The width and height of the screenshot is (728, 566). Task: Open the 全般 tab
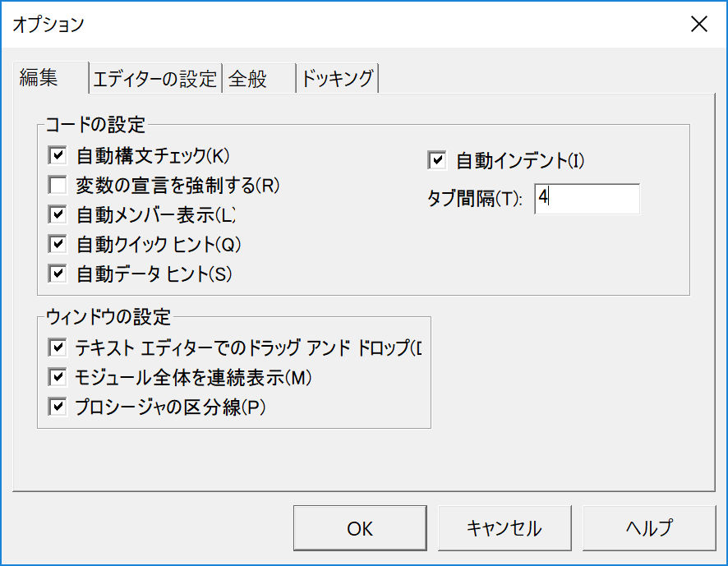coord(248,79)
